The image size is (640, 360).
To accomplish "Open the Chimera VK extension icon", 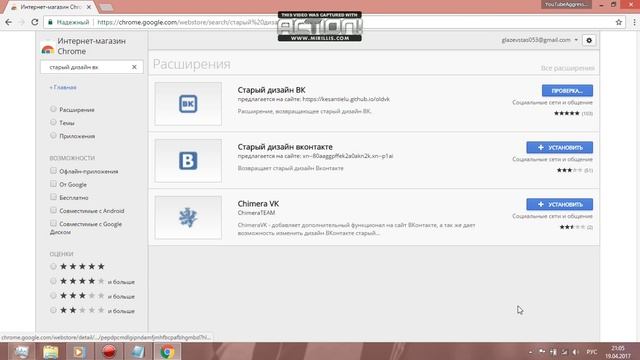I will coord(188,217).
